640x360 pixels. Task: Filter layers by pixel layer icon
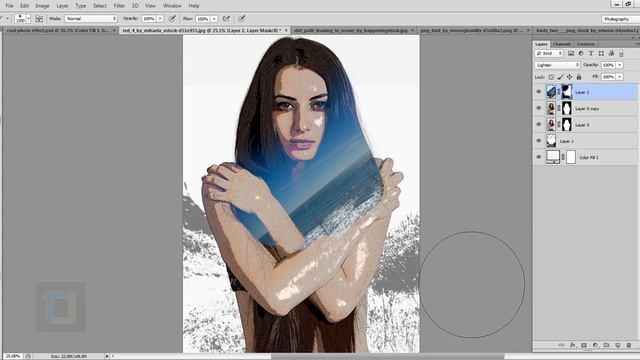[571, 53]
